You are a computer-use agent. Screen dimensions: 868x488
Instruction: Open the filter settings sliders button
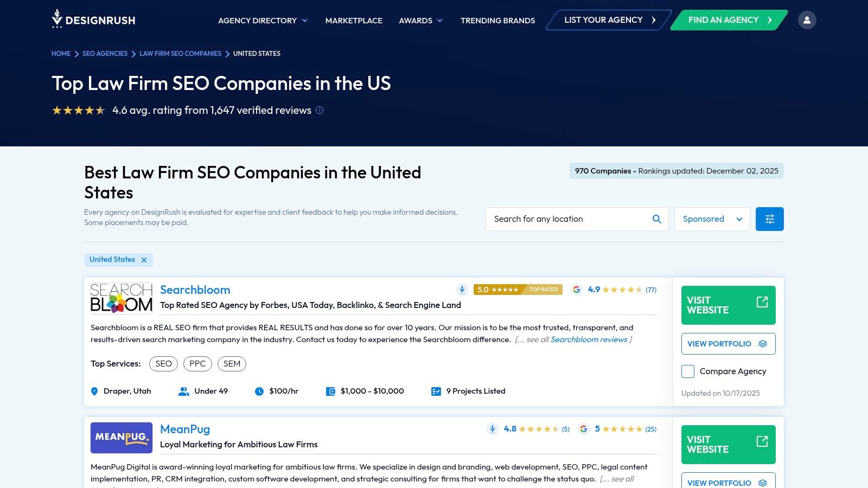click(769, 219)
